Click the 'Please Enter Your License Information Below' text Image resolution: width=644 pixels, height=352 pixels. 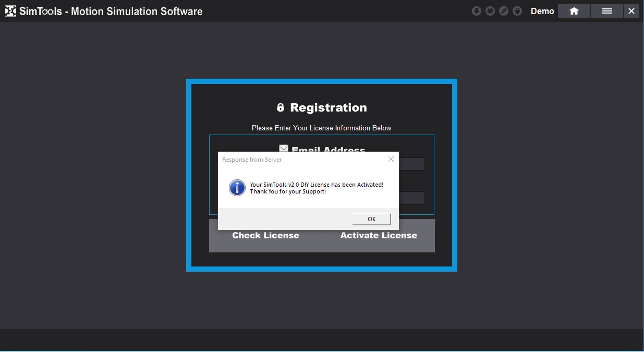click(321, 128)
